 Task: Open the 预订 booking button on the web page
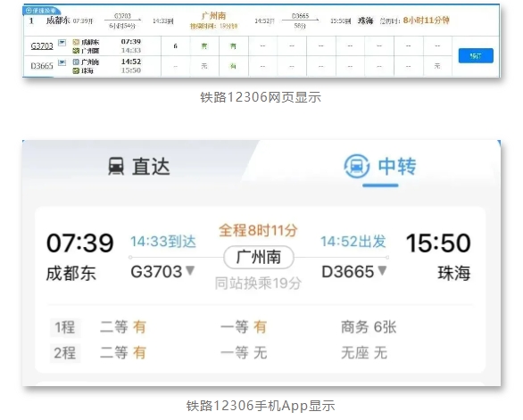(476, 55)
